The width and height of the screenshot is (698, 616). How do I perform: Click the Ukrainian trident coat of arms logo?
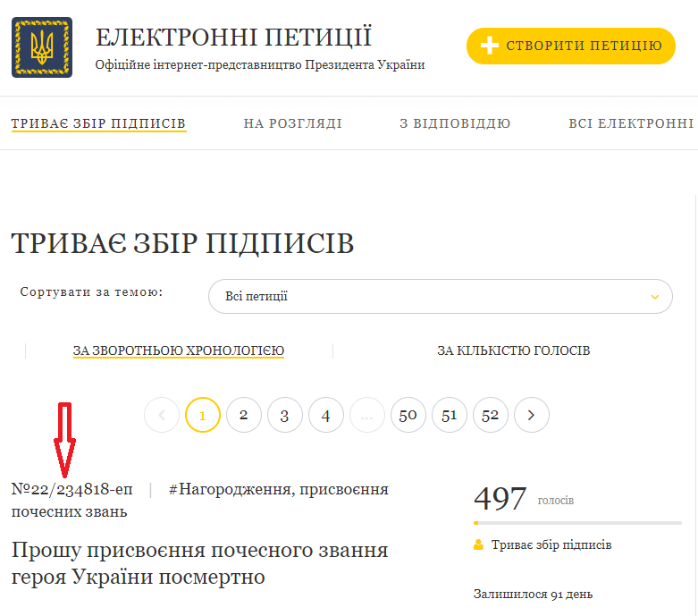[42, 47]
